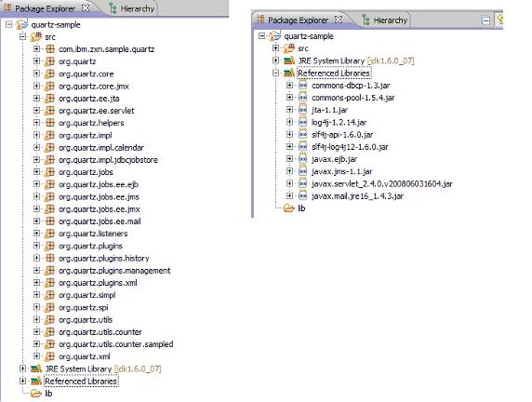Close the left Package Explorer tab
The height and width of the screenshot is (402, 532).
(x=86, y=7)
